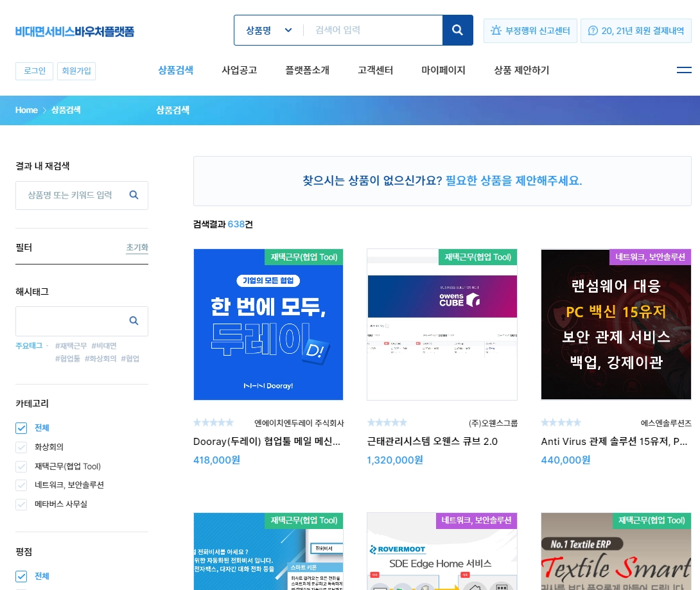Screen dimensions: 700x590
Task: Open the owens CUBE product thumbnail
Action: [x=442, y=324]
